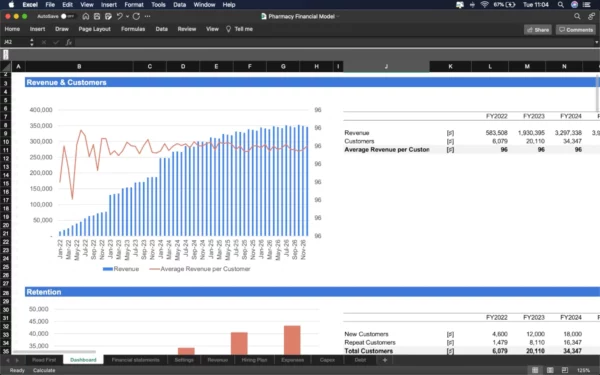Open the Revenue sheet tab
600x375 pixels.
click(x=218, y=360)
